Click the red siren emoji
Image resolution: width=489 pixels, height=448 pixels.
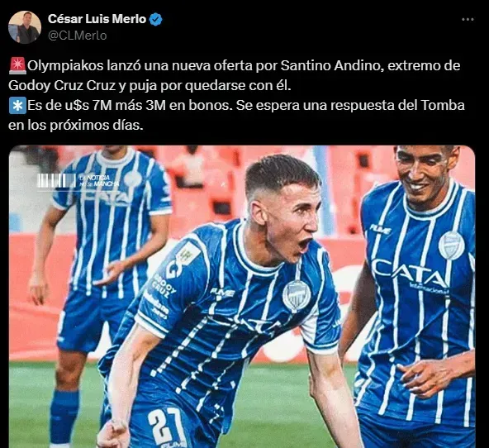tap(17, 66)
